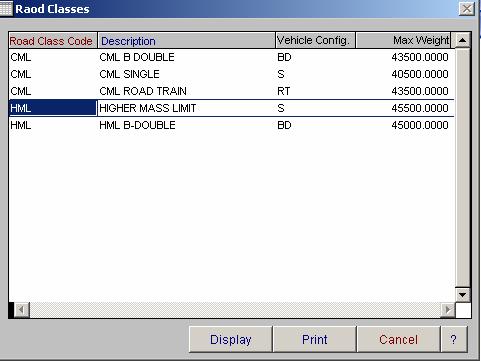Select the HML B-DOUBLE description cell
The width and height of the screenshot is (481, 361).
tap(186, 125)
